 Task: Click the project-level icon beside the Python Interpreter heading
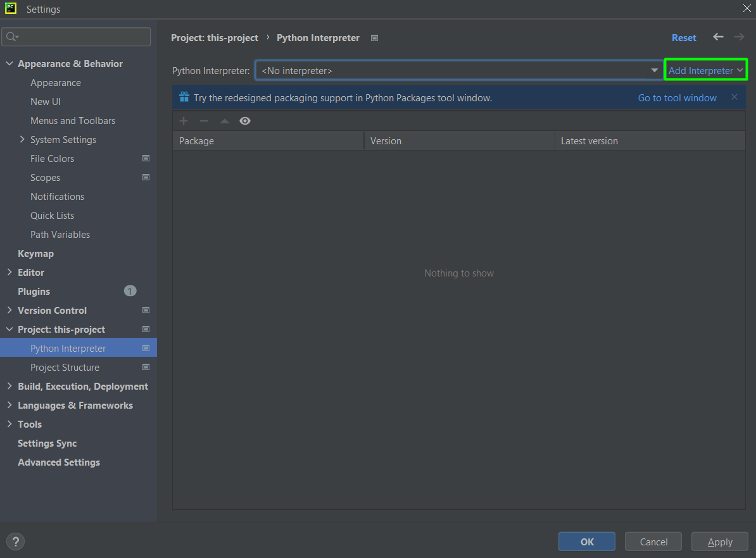pos(375,38)
